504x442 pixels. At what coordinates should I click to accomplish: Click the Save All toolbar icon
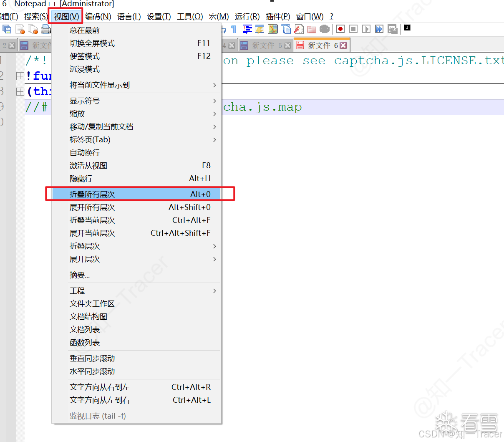coord(7,29)
